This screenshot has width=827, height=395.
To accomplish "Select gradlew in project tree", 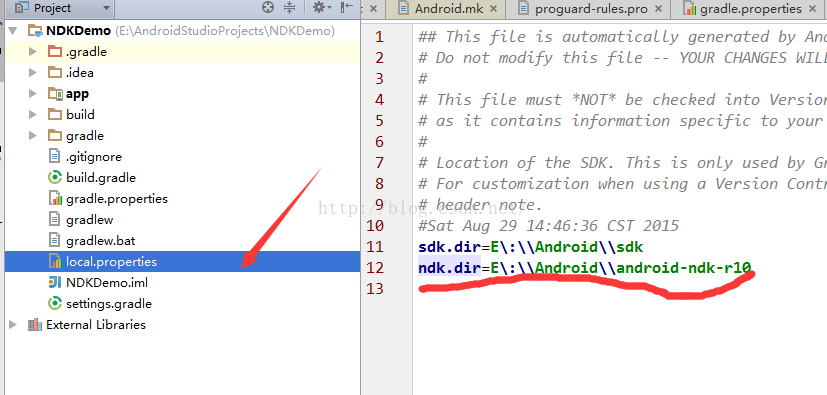I will click(90, 219).
